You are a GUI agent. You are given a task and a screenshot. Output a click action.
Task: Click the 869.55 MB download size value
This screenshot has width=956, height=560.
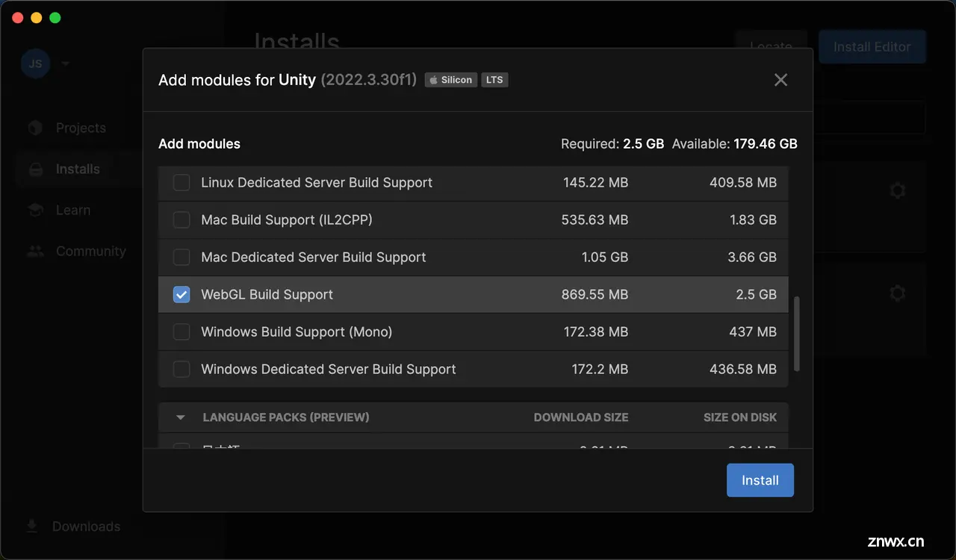(595, 294)
